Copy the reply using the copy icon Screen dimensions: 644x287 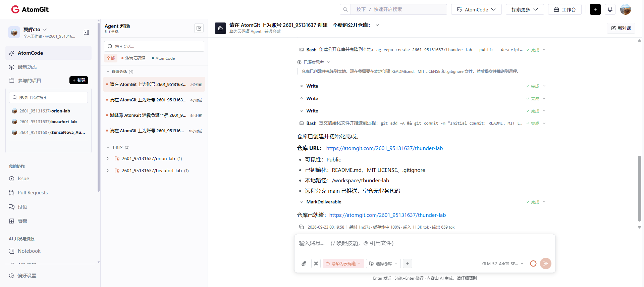[301, 227]
